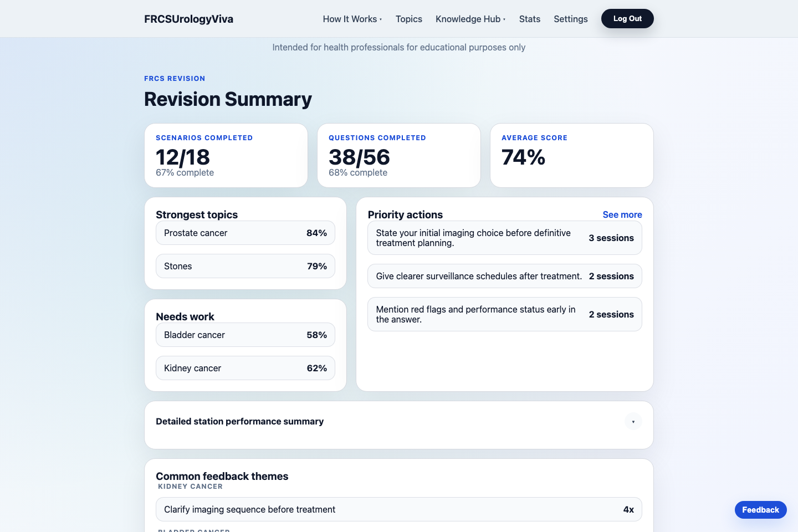Click the Common feedback themes heading
The height and width of the screenshot is (532, 798).
point(222,476)
